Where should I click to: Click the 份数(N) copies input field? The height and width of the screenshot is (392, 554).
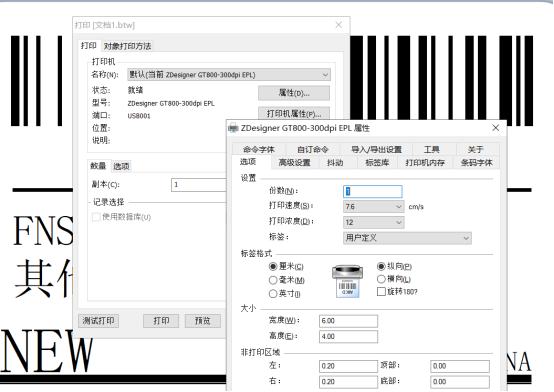373,191
